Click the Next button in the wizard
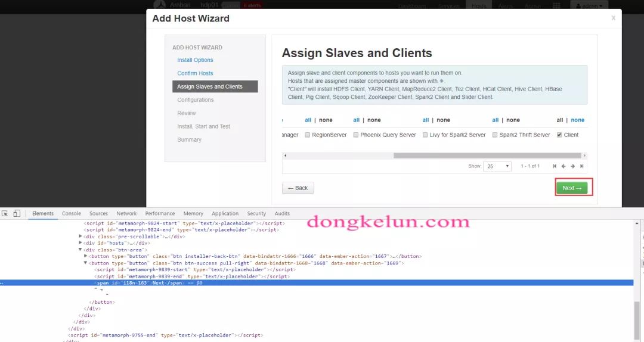Viewport: 644px width, 342px height. (x=572, y=188)
